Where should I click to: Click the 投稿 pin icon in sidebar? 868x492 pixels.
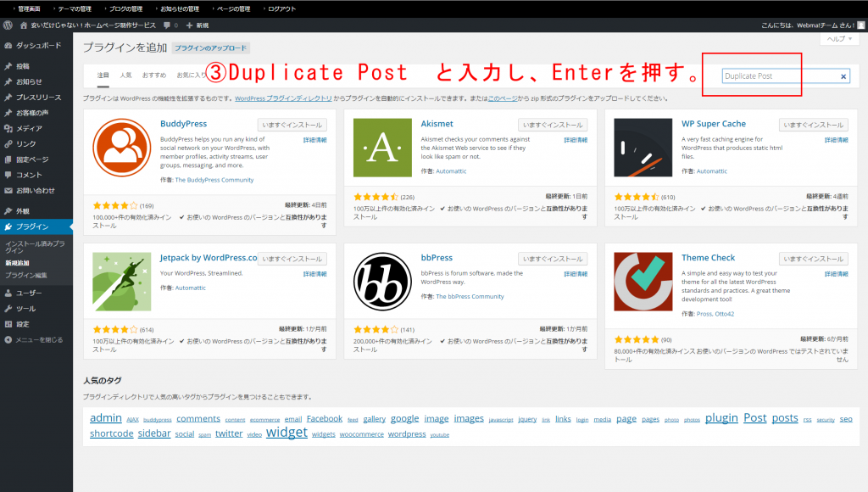pyautogui.click(x=8, y=66)
